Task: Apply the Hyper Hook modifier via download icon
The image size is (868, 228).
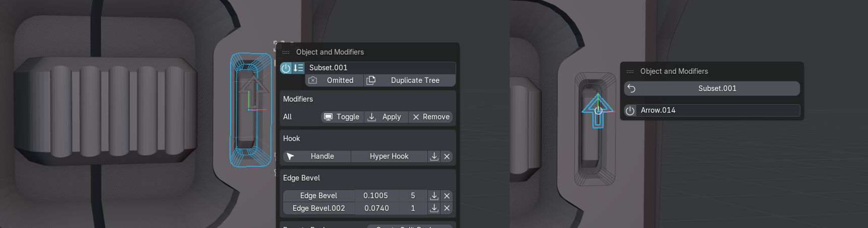Action: click(434, 156)
